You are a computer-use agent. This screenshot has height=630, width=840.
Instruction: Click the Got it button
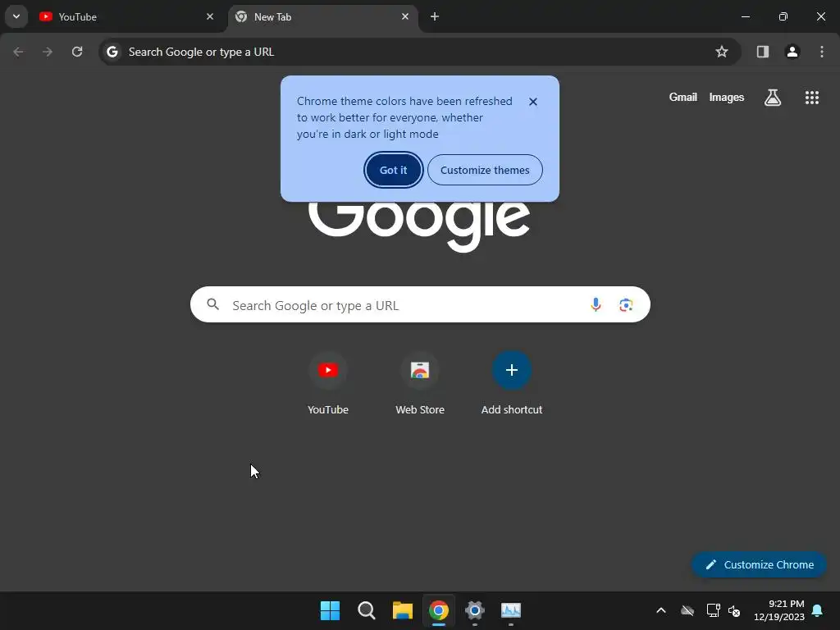(393, 170)
